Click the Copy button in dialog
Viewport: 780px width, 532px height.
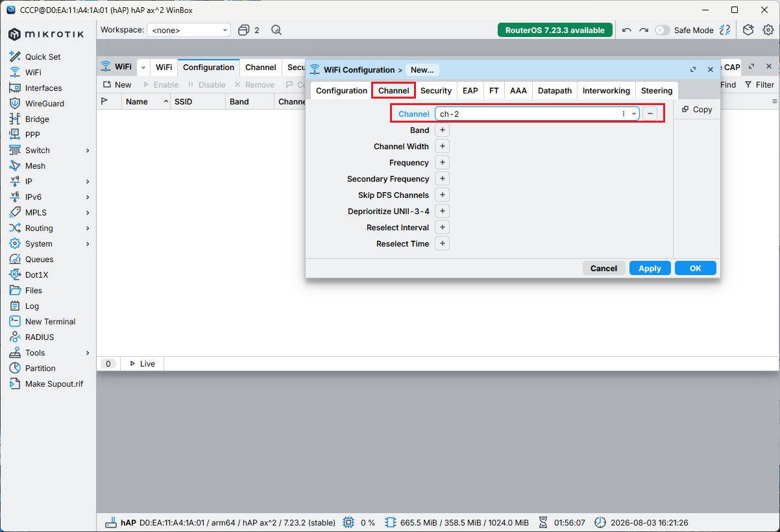tap(697, 110)
